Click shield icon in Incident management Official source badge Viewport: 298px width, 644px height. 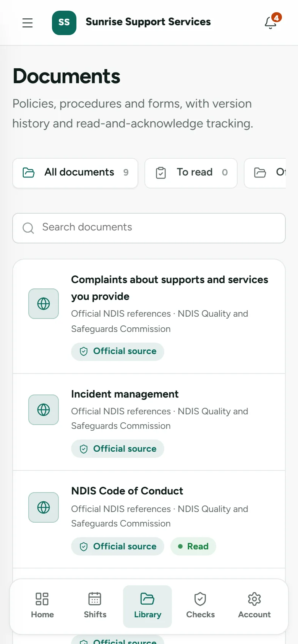point(84,449)
